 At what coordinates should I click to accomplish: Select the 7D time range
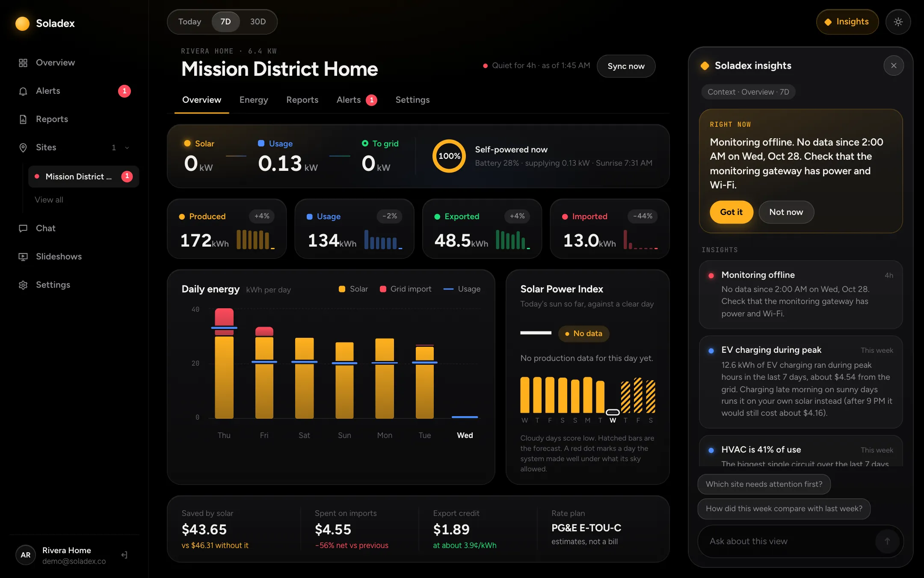225,22
